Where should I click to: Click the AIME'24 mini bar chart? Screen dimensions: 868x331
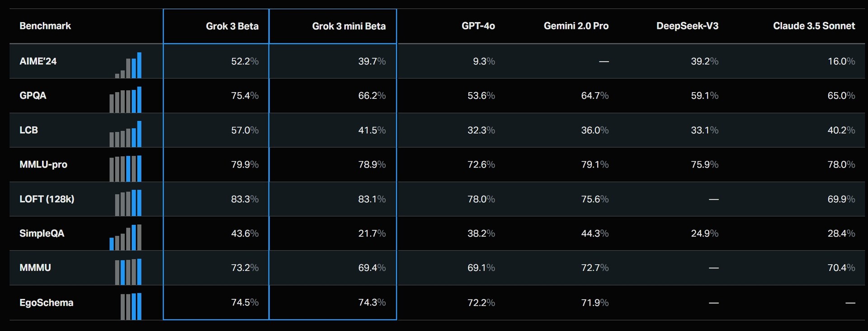[x=128, y=66]
